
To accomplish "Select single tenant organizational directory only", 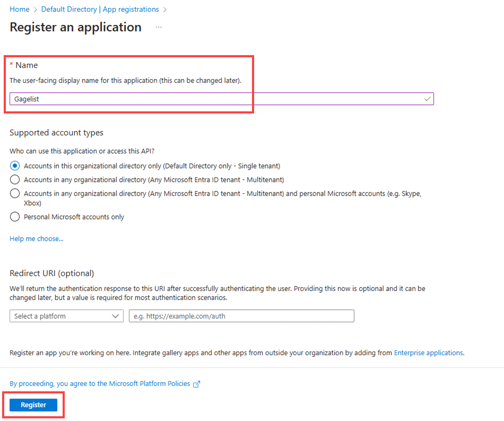I will [x=15, y=166].
